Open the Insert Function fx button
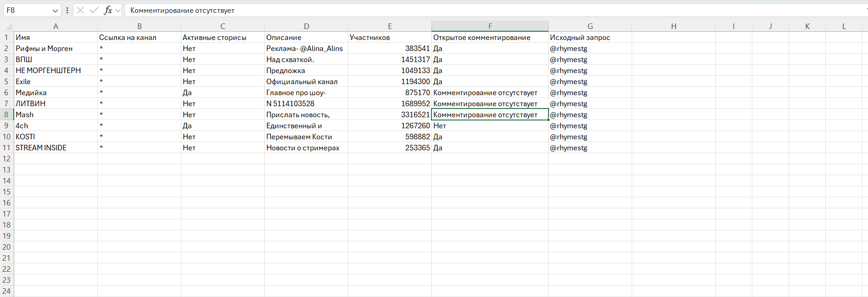The width and height of the screenshot is (868, 297). click(x=108, y=10)
